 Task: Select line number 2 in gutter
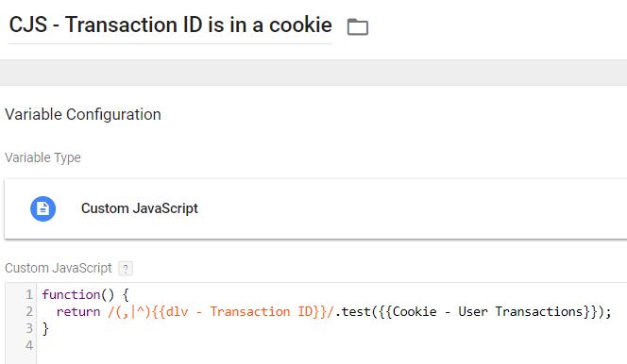coord(28,311)
